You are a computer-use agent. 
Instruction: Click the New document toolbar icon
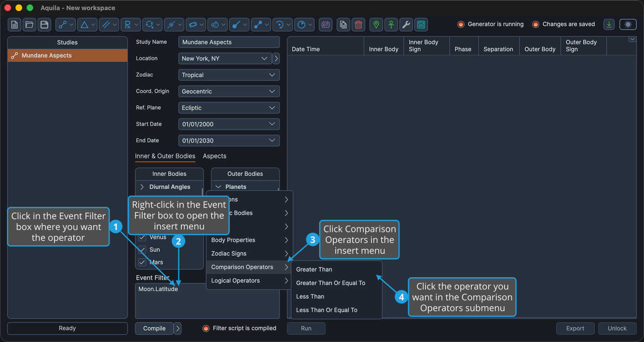pyautogui.click(x=14, y=25)
